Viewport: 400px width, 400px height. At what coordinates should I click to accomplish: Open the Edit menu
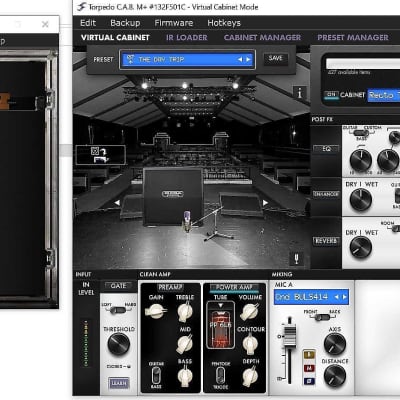click(x=88, y=23)
